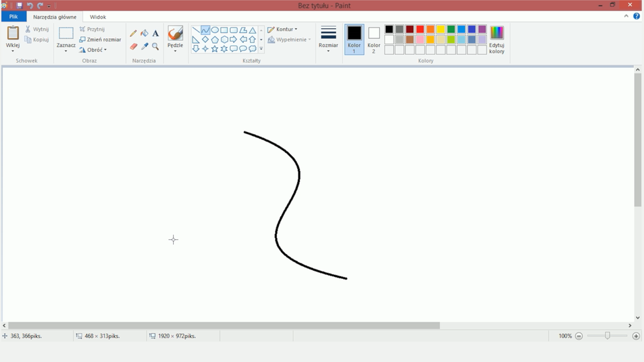Screen dimensions: 644x362
Task: Open the Plik file menu
Action: coord(13,17)
